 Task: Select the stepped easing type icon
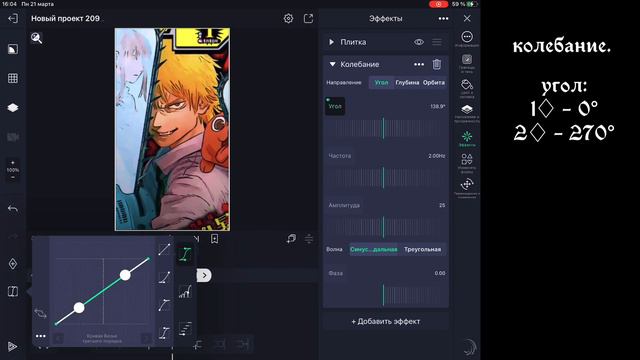tap(185, 329)
